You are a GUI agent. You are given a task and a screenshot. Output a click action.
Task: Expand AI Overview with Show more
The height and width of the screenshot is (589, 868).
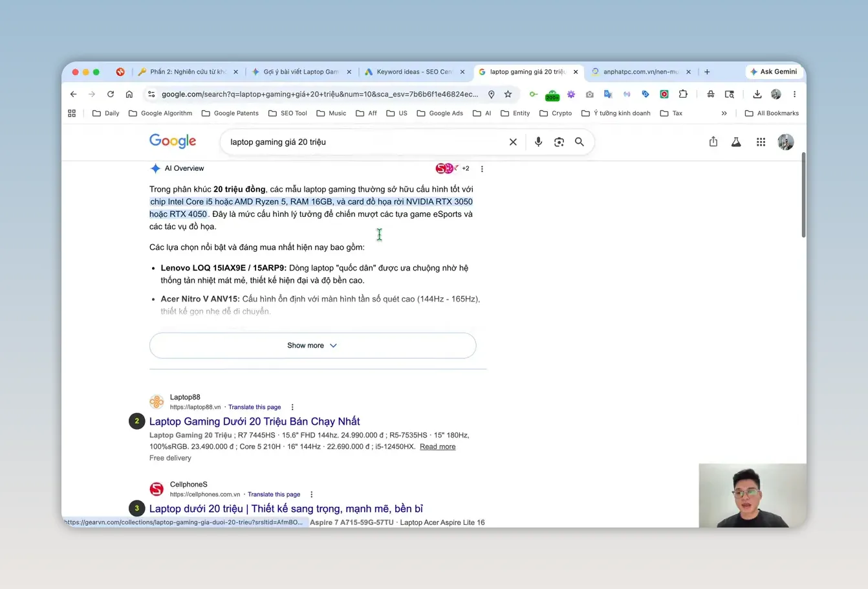click(x=313, y=346)
